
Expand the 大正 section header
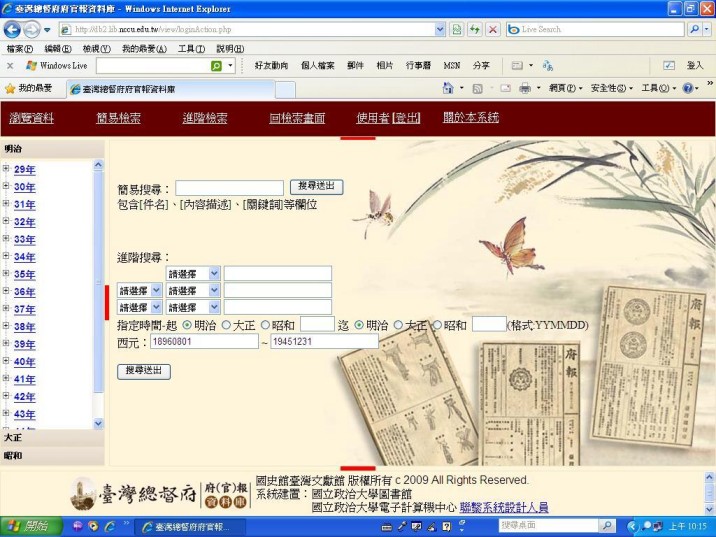pyautogui.click(x=52, y=437)
